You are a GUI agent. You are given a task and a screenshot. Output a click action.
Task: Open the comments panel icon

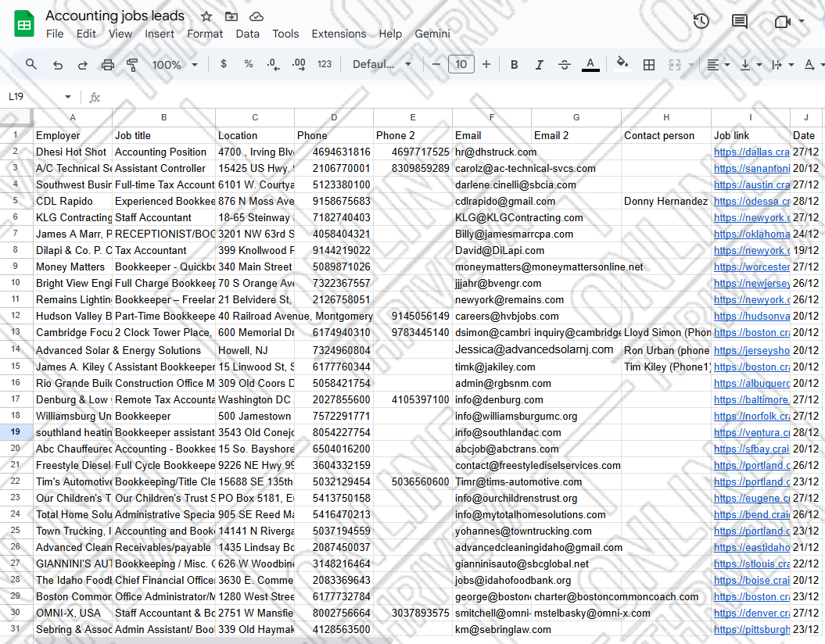[x=739, y=21]
